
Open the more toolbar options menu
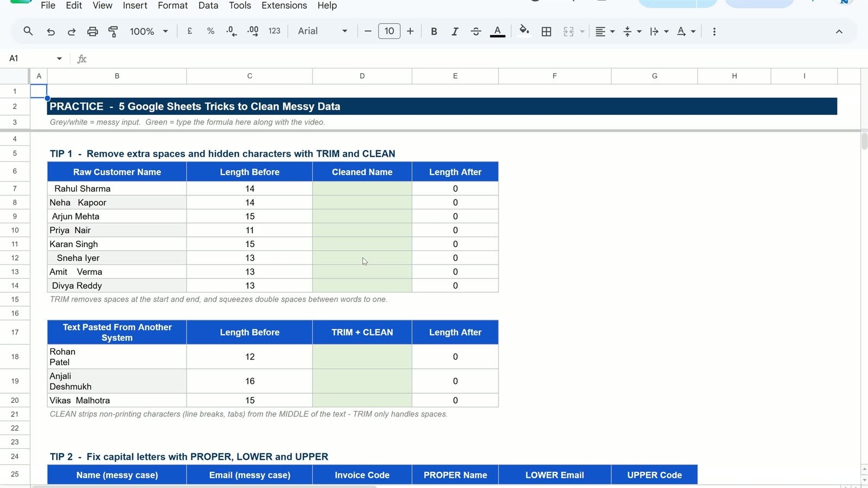(714, 31)
